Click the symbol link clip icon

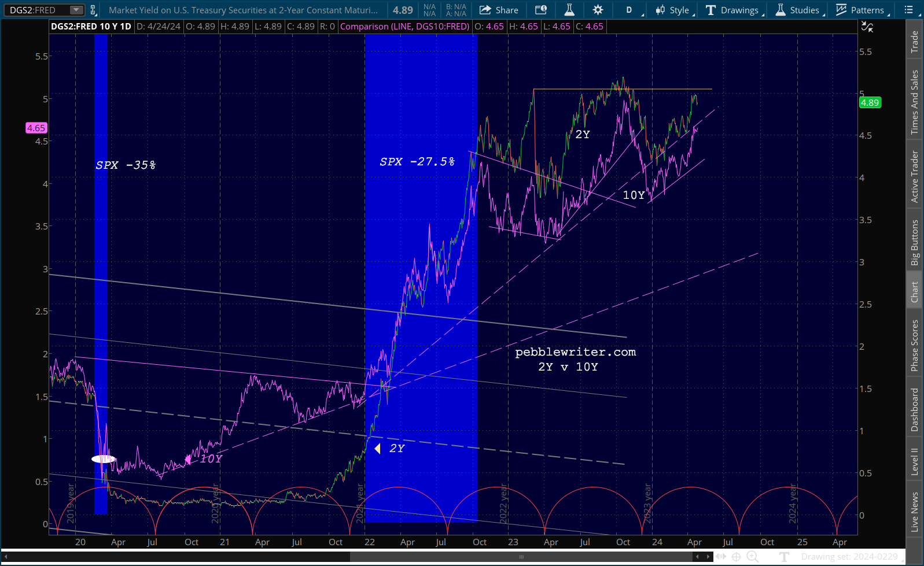point(93,10)
